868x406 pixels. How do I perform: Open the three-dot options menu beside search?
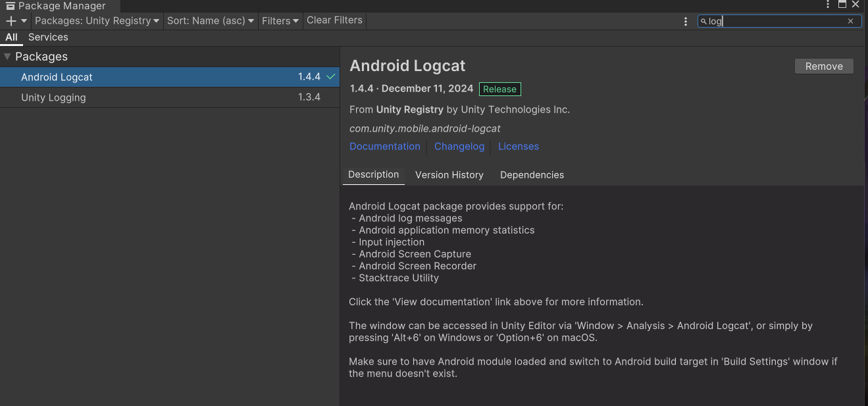pos(686,21)
